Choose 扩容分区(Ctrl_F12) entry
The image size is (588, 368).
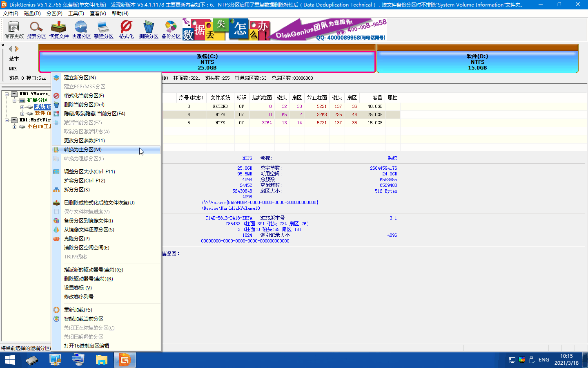click(106, 181)
